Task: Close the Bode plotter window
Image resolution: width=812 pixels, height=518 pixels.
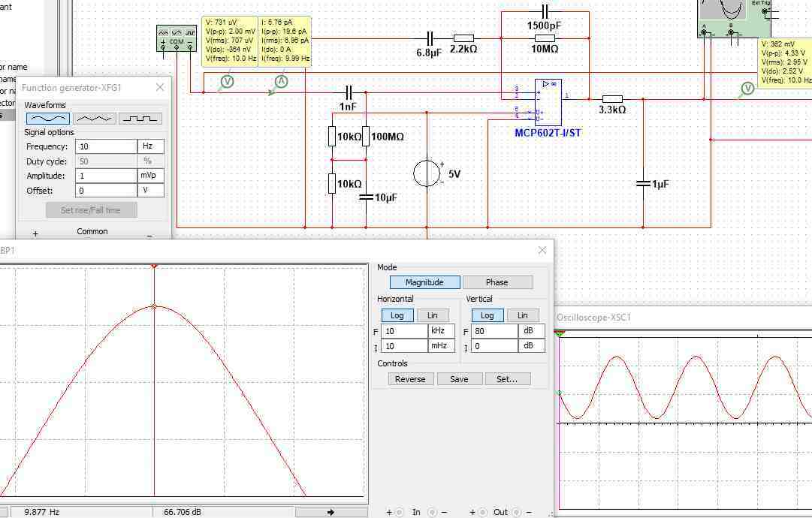Action: [542, 251]
